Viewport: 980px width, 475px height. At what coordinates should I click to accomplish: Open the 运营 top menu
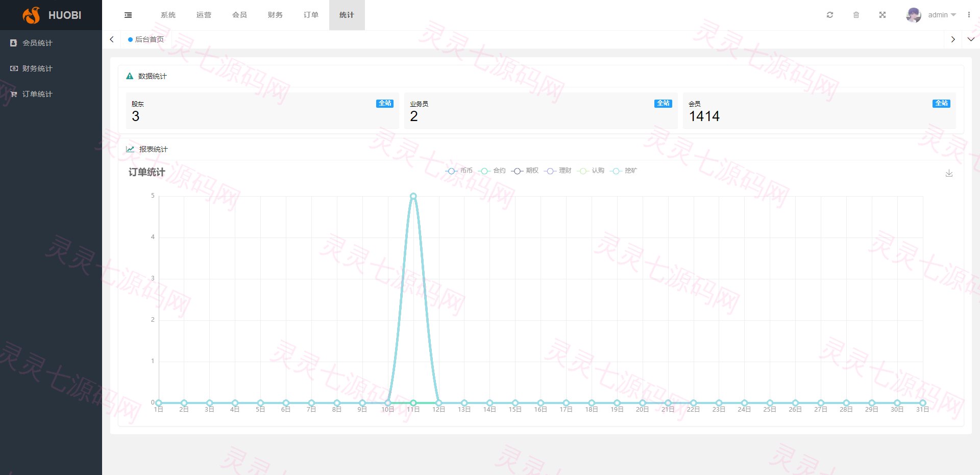204,15
